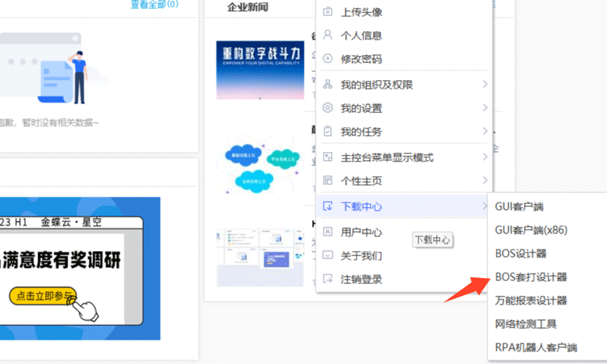Open the cloud diagram news thumbnail
The width and height of the screenshot is (607, 364).
click(260, 164)
